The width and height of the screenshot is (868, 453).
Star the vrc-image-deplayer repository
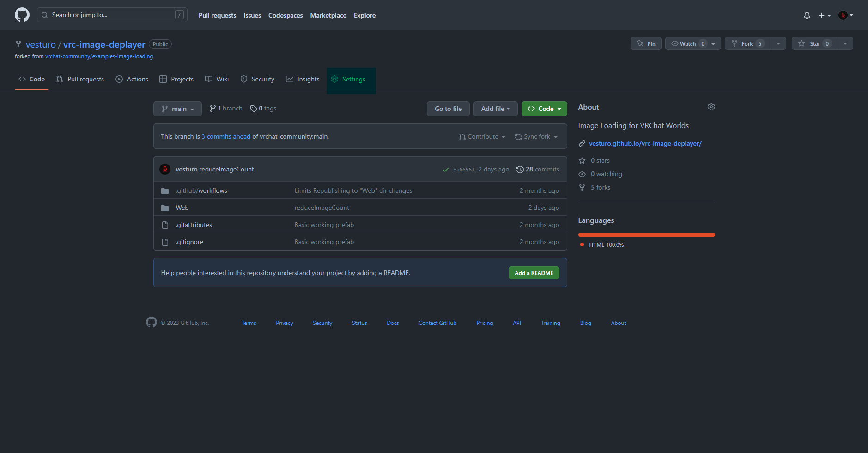coord(814,43)
